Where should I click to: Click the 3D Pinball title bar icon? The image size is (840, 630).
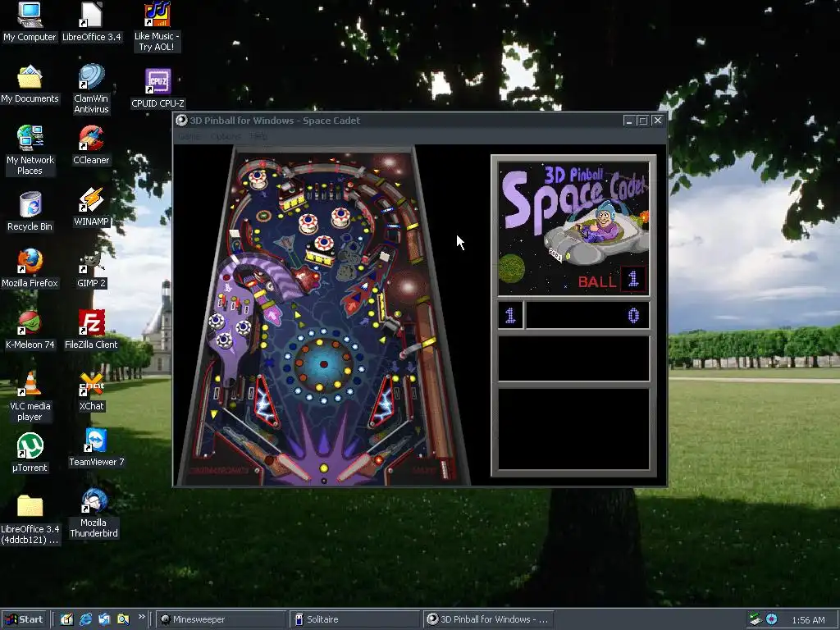181,121
